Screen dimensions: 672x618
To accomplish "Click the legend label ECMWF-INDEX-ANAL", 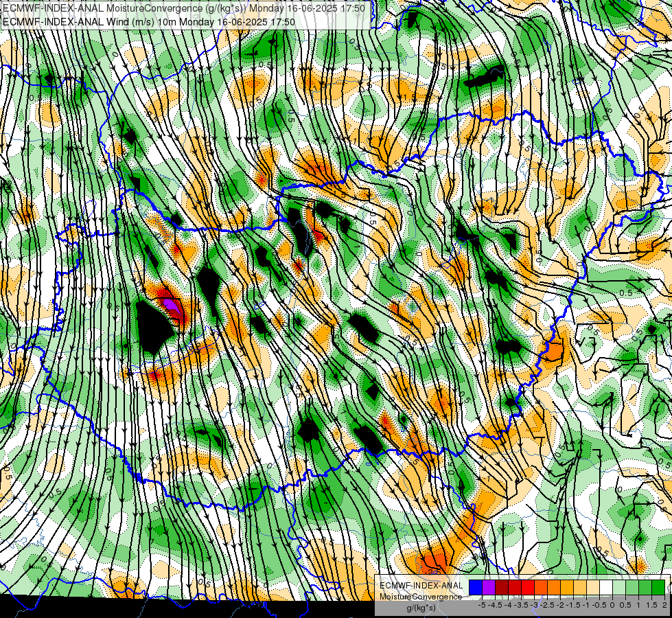I will pos(421,586).
